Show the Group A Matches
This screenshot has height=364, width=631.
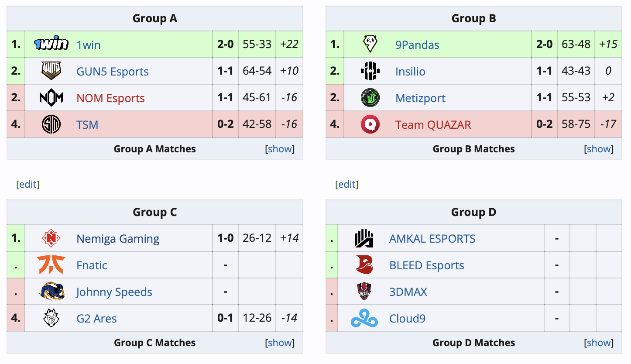pyautogui.click(x=280, y=148)
